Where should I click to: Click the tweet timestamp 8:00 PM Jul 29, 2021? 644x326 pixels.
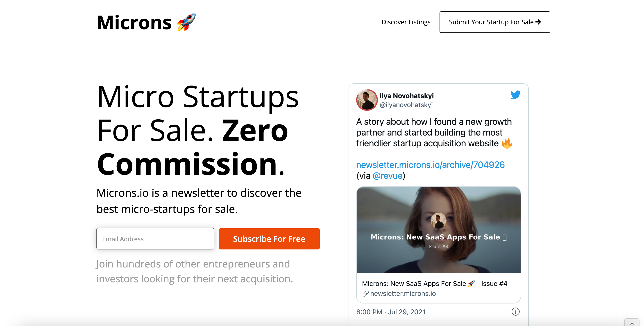point(391,312)
